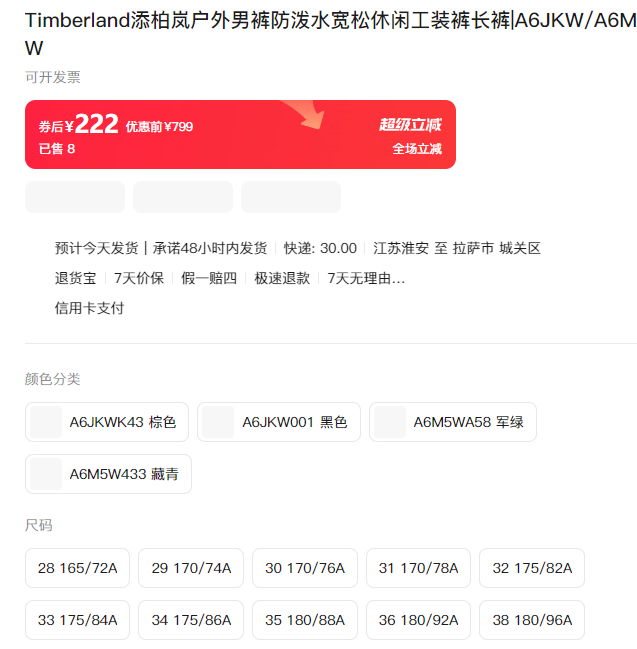Change delivery address 拉萨市 城关区
The image size is (637, 649).
point(497,248)
